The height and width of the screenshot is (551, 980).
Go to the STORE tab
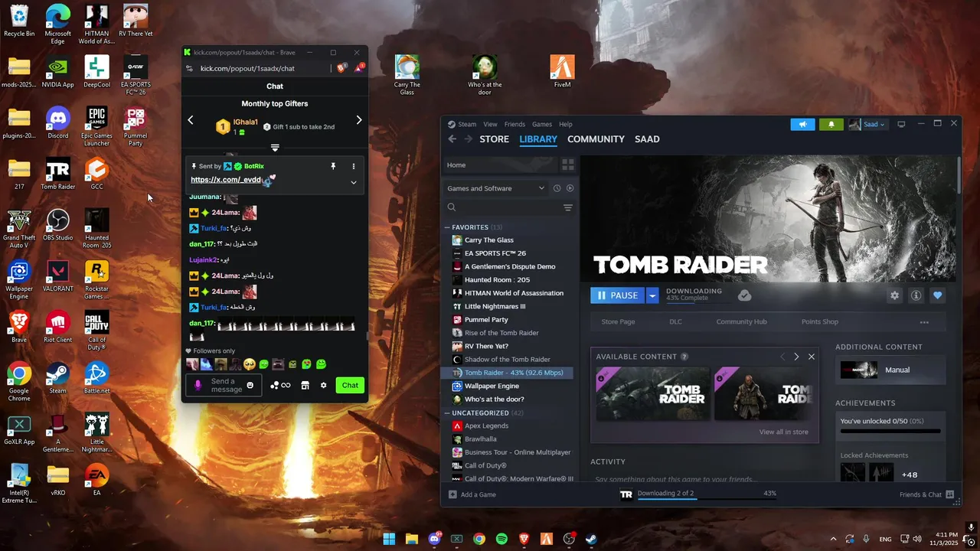494,139
